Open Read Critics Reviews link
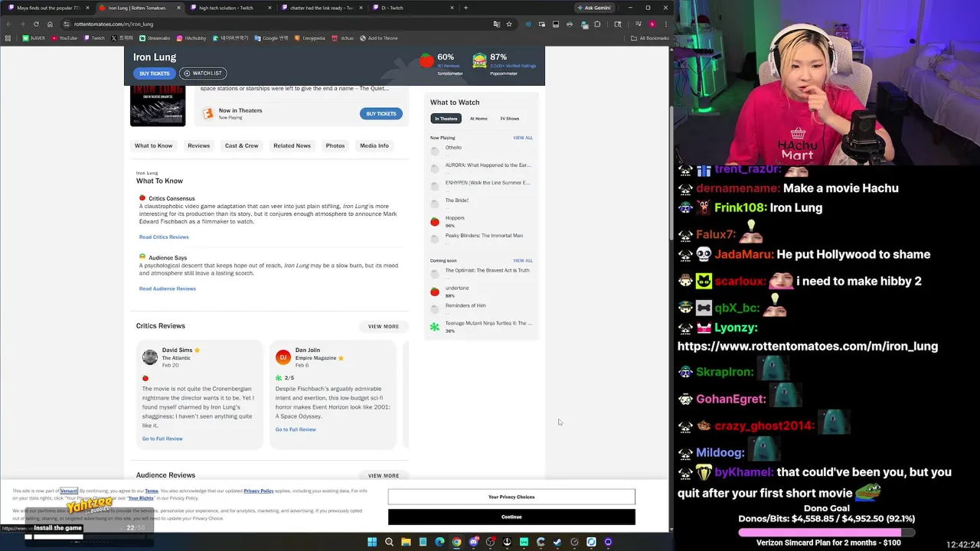 pos(164,237)
